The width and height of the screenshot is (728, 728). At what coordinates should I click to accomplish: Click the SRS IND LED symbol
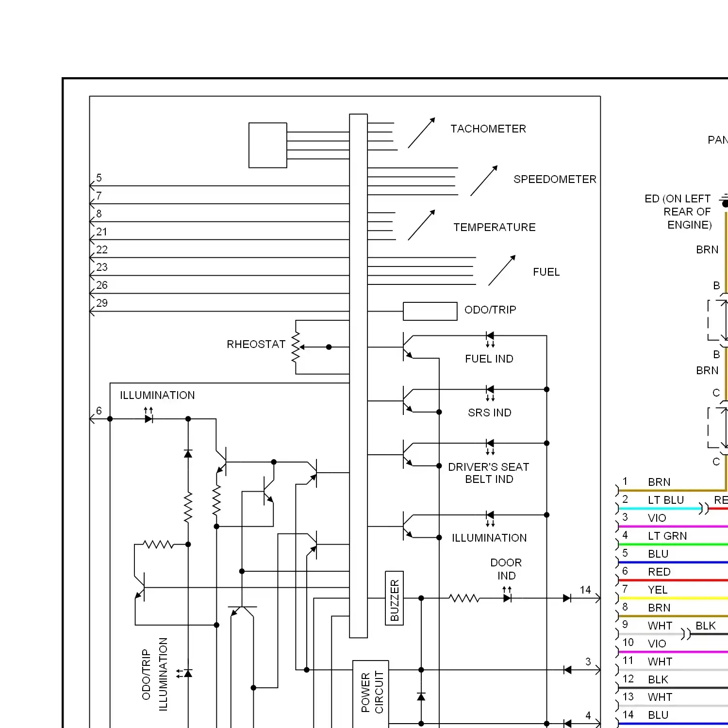pyautogui.click(x=490, y=392)
